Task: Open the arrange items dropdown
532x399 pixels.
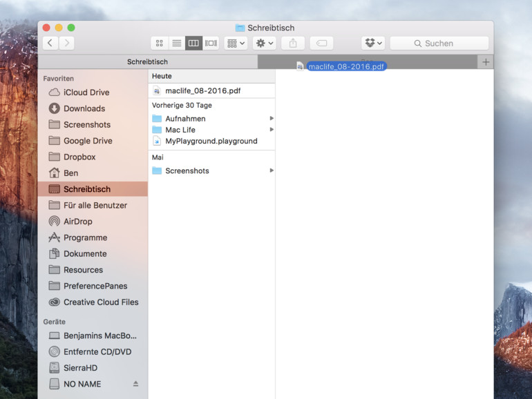Action: click(x=236, y=43)
